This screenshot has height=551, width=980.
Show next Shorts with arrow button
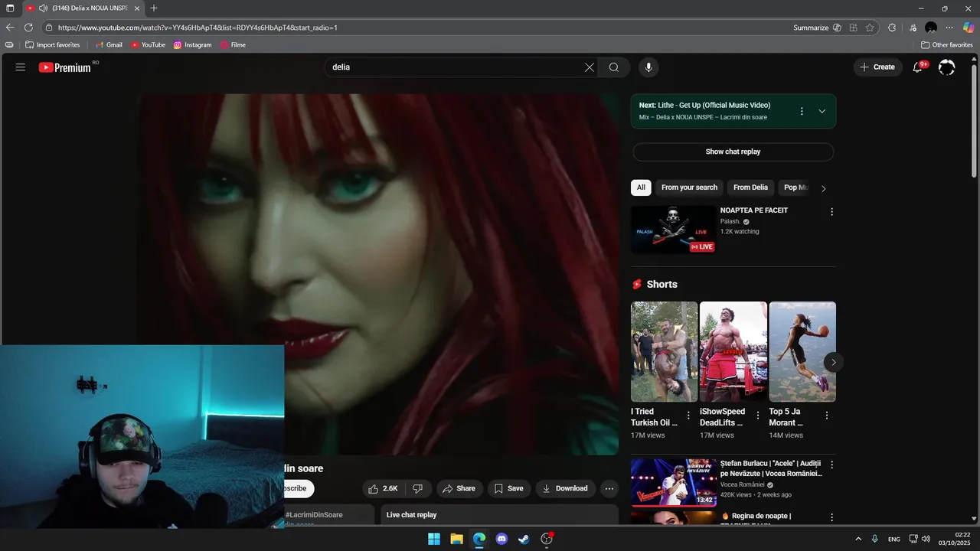click(834, 362)
